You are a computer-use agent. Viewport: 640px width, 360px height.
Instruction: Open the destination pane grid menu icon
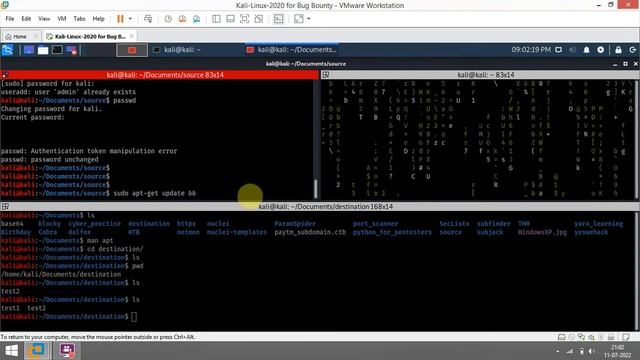point(5,207)
